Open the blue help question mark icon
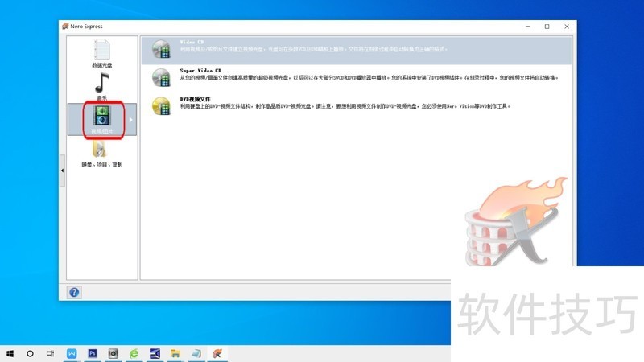This screenshot has width=644, height=362. (x=74, y=292)
